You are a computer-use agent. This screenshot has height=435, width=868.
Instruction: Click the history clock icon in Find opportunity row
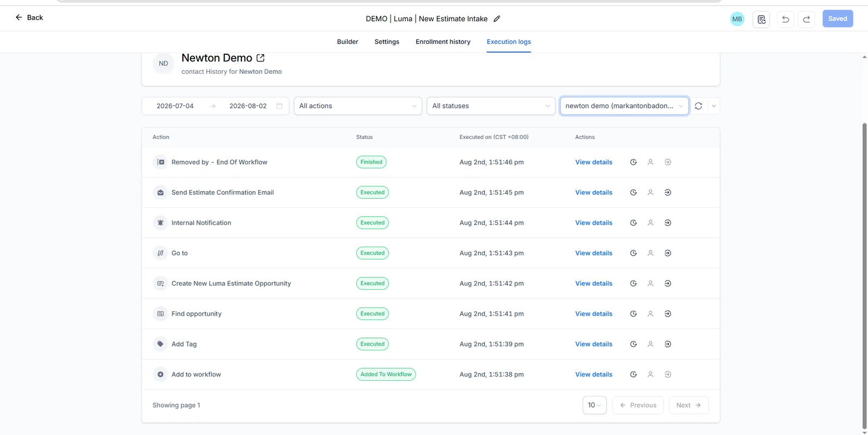[x=633, y=314]
